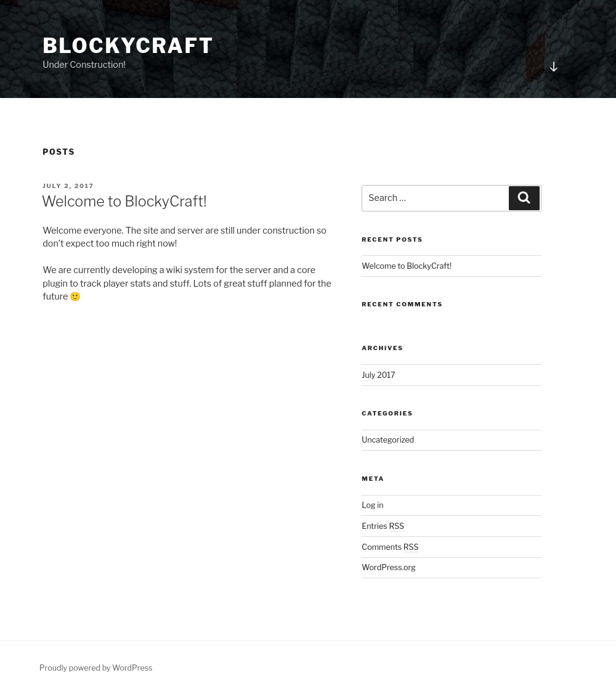Image resolution: width=616 pixels, height=683 pixels.
Task: Click Proudly powered by WordPress footer link
Action: 95,668
